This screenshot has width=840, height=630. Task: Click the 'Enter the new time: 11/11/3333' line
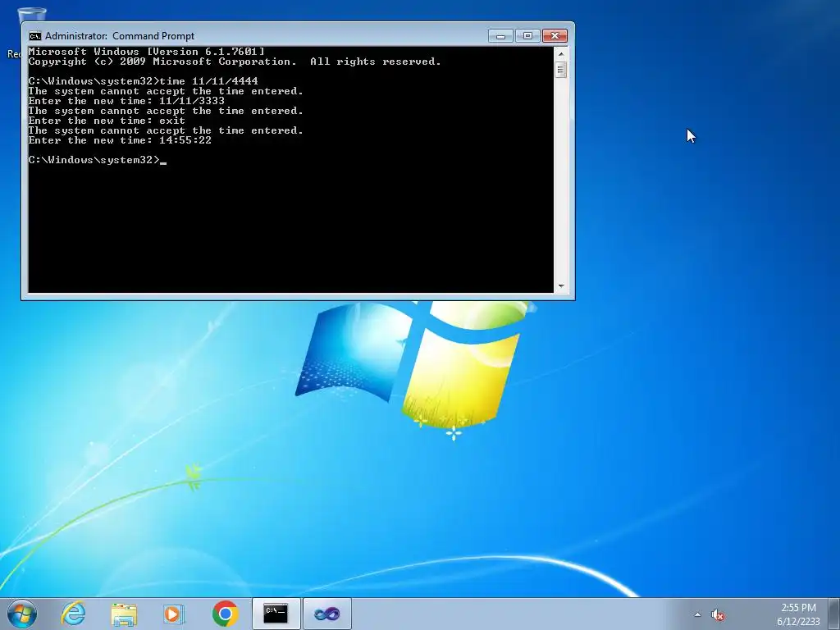[126, 101]
